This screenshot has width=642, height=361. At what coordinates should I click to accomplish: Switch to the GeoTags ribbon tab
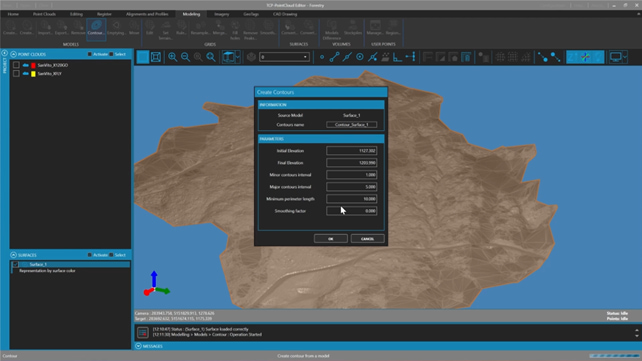[251, 14]
